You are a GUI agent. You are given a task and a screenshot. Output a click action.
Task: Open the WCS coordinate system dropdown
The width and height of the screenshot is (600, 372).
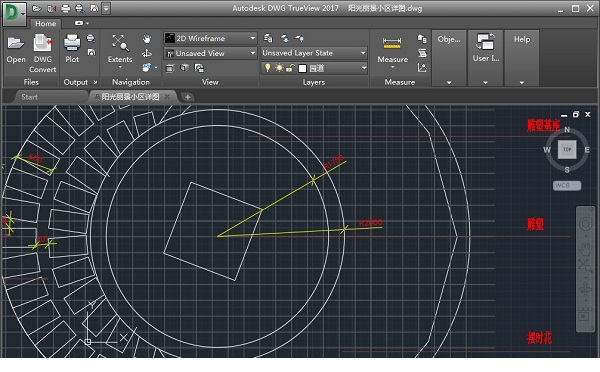coord(567,185)
